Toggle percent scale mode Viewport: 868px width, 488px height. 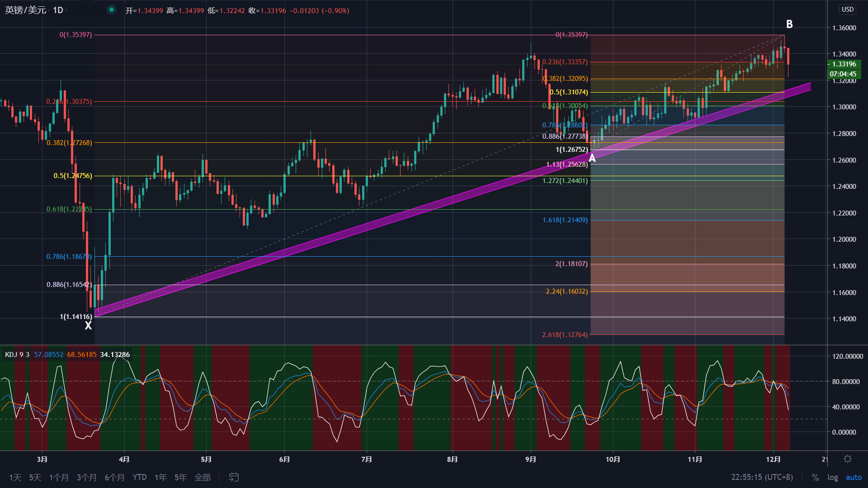point(815,477)
